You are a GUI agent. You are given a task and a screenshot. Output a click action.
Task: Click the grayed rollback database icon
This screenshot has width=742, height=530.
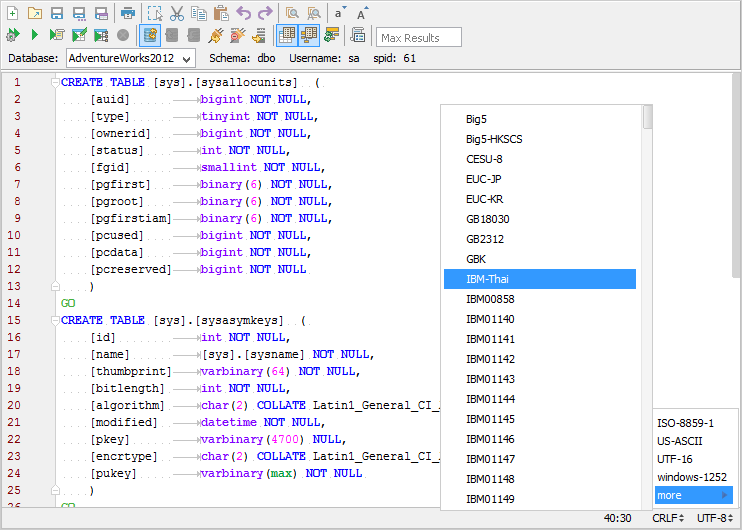pyautogui.click(x=194, y=35)
